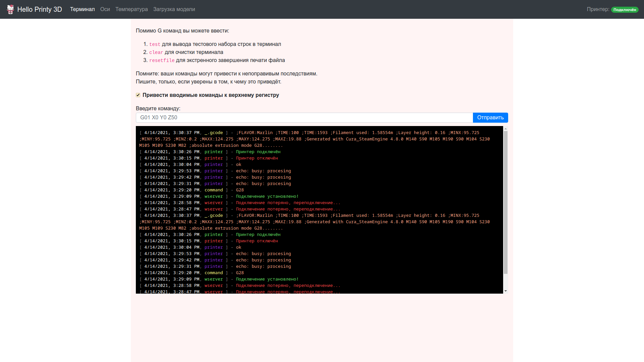Image resolution: width=644 pixels, height=362 pixels.
Task: Click the Привести вводимые команды label
Action: pos(211,95)
